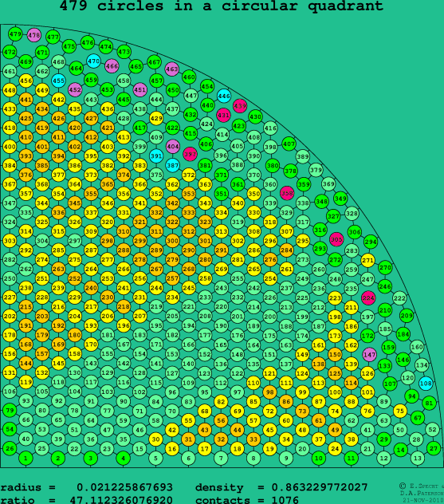Select cyan circle number 387
444x504 pixels.
(x=173, y=166)
